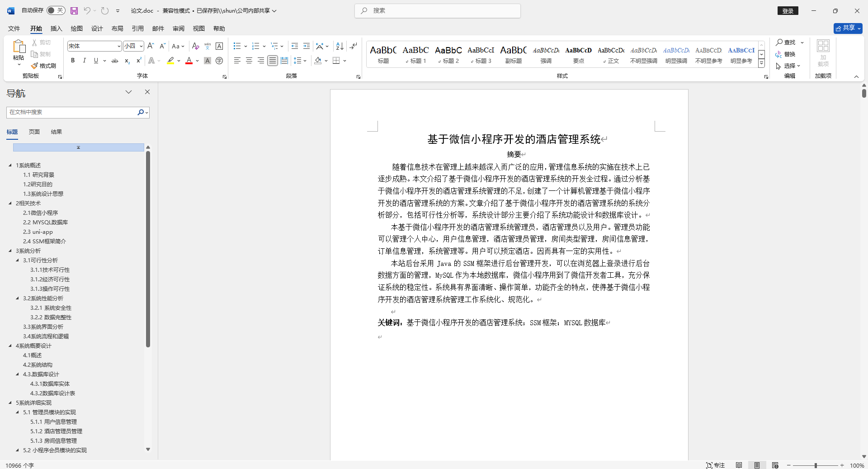This screenshot has height=469, width=868.
Task: Apply the red font color swatch
Action: [189, 60]
